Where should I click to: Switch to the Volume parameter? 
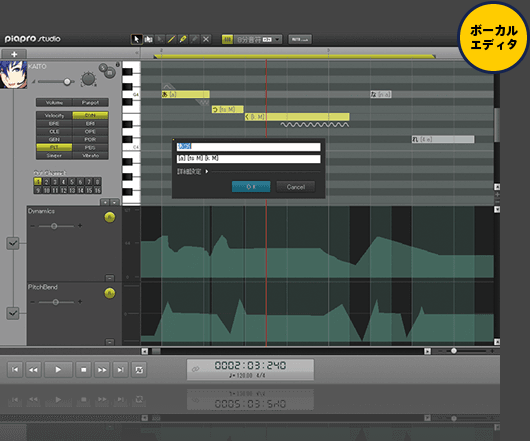(54, 102)
